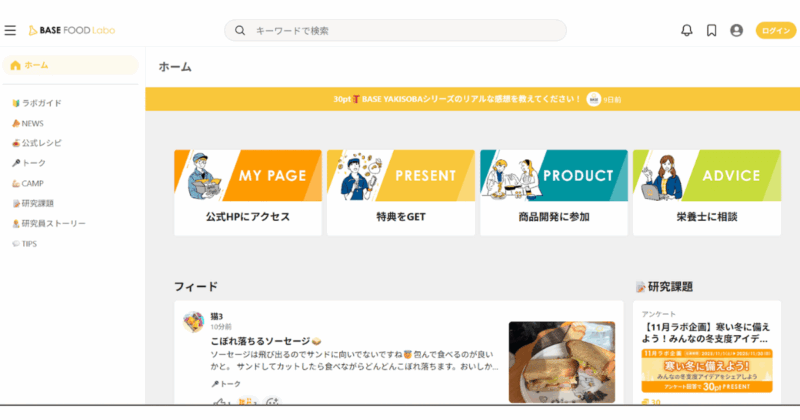800x420 pixels.
Task: Open the MY PAGE card
Action: [248, 192]
